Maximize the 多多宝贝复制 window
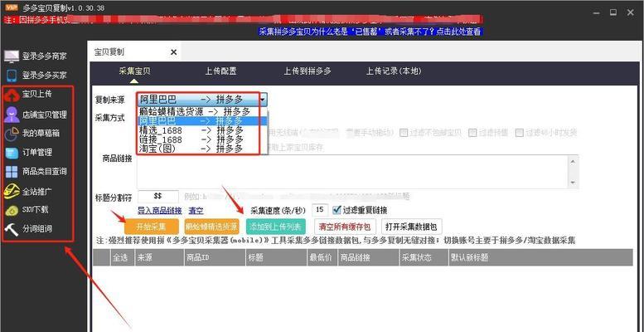The height and width of the screenshot is (332, 644). point(613,12)
